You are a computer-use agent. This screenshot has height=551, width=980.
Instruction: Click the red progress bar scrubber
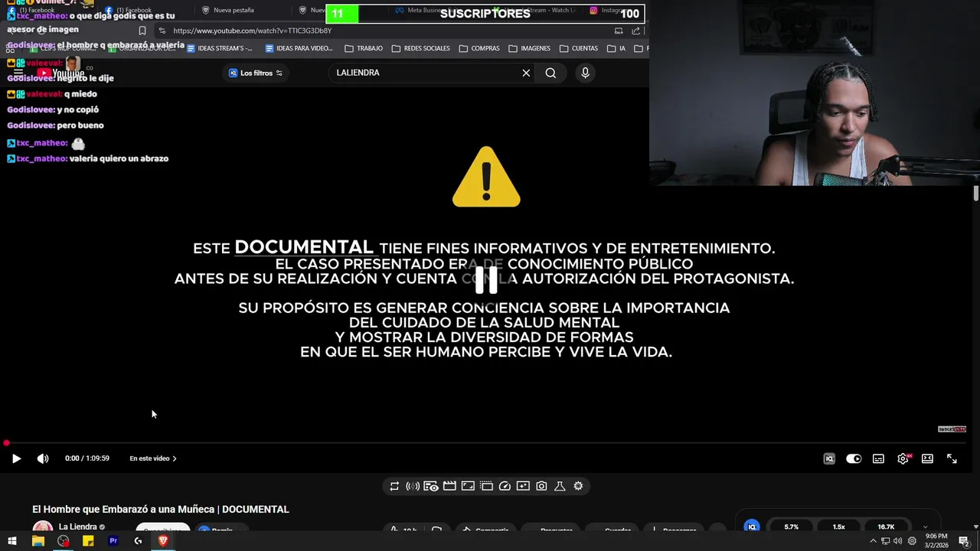point(6,443)
